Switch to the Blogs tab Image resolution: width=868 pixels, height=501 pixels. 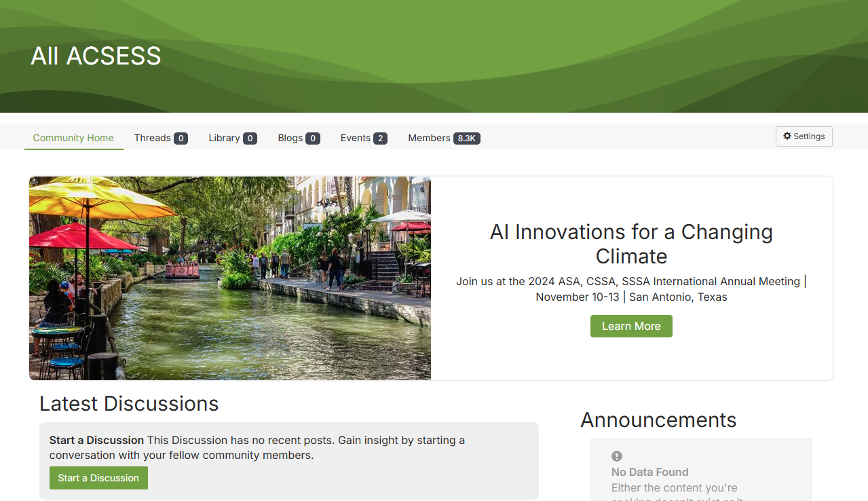pyautogui.click(x=290, y=138)
